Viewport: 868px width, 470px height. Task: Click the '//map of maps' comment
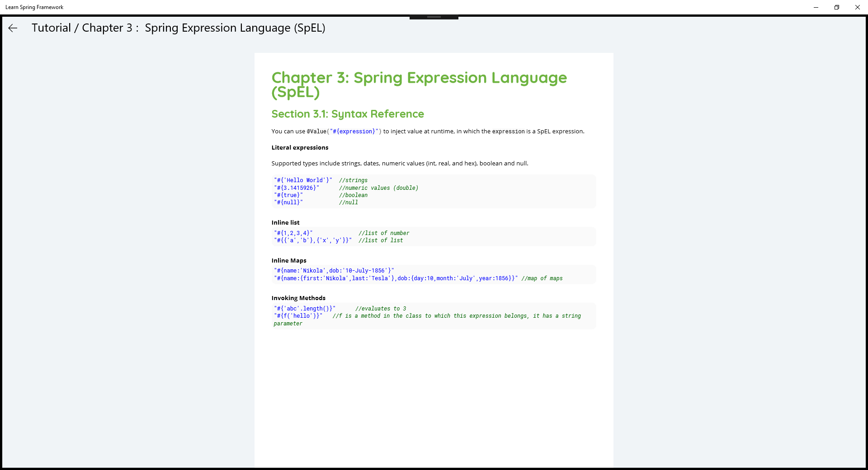click(542, 278)
